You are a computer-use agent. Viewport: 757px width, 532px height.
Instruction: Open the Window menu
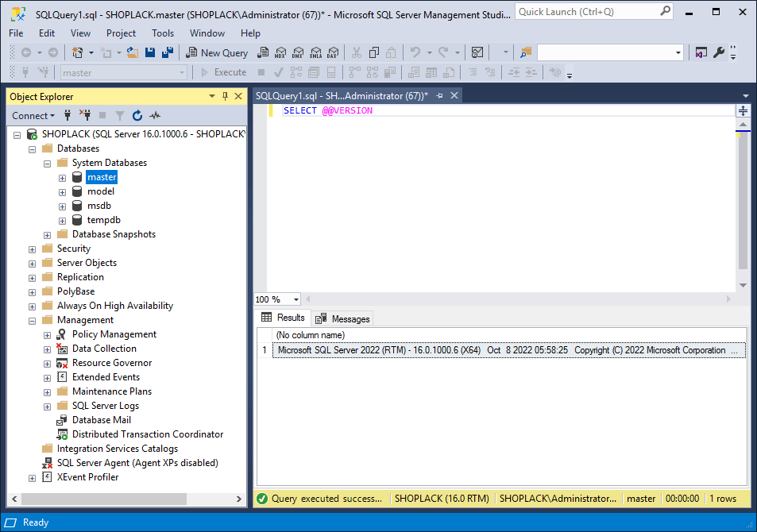coord(207,33)
